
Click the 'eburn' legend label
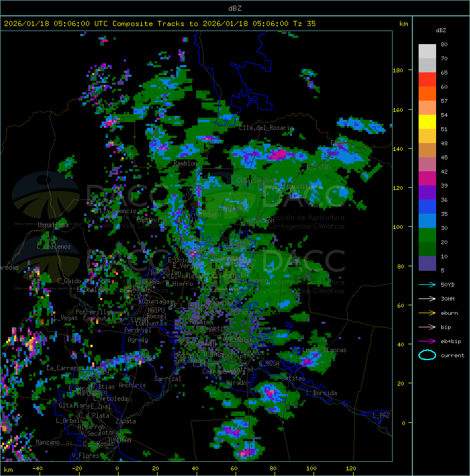[x=449, y=313]
